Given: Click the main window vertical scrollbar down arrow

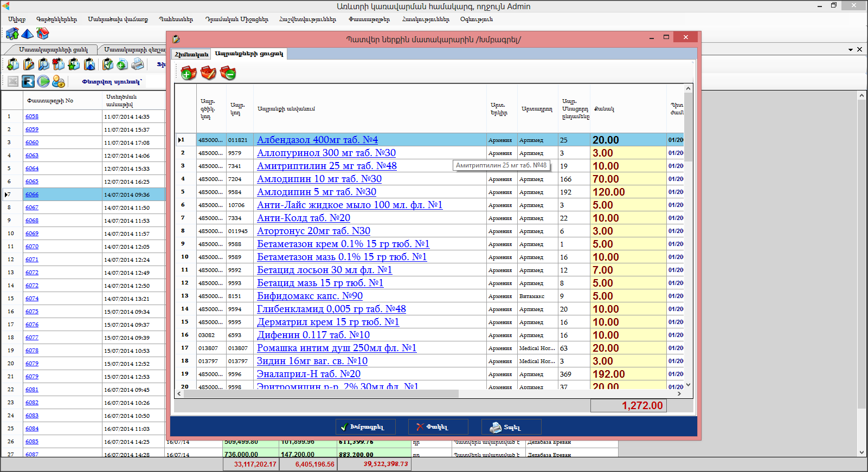Looking at the screenshot, I should pyautogui.click(x=861, y=452).
